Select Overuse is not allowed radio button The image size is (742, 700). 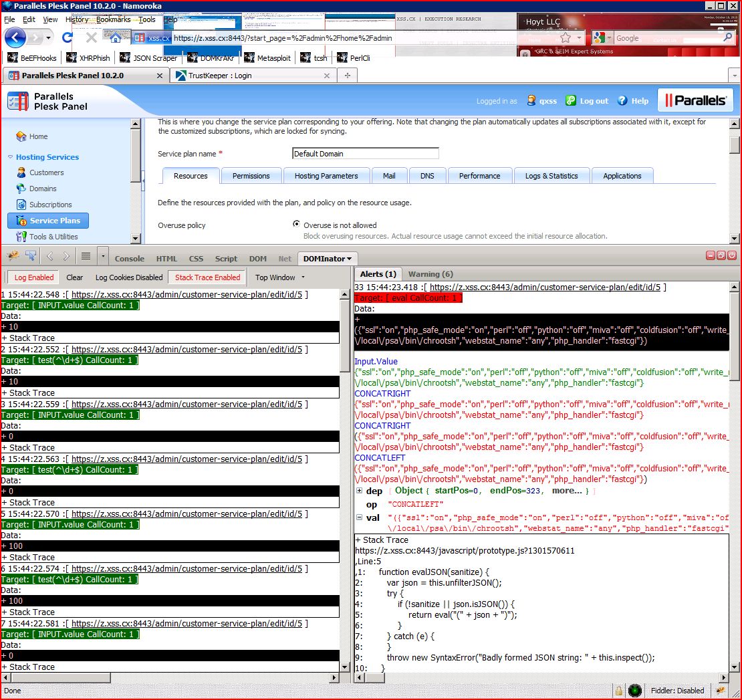[296, 224]
